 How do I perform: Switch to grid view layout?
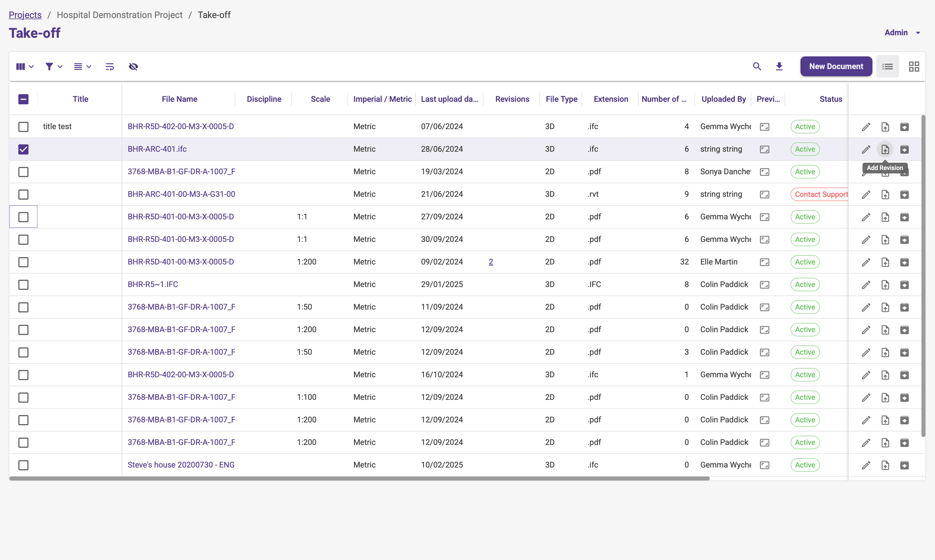(914, 67)
